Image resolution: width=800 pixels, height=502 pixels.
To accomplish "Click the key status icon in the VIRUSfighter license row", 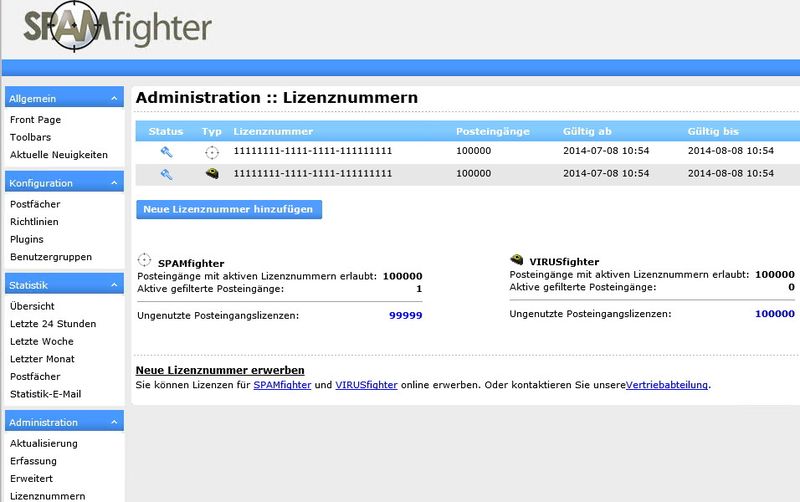I will tap(166, 174).
